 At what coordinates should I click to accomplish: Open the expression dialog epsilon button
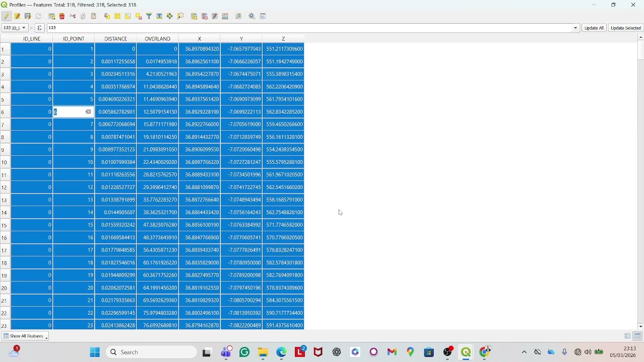click(x=40, y=28)
